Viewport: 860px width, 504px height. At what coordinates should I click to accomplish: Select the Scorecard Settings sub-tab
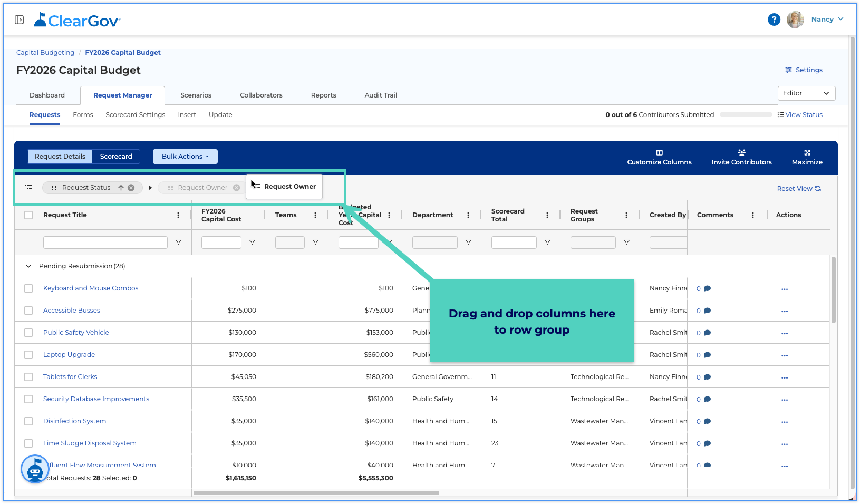point(135,115)
